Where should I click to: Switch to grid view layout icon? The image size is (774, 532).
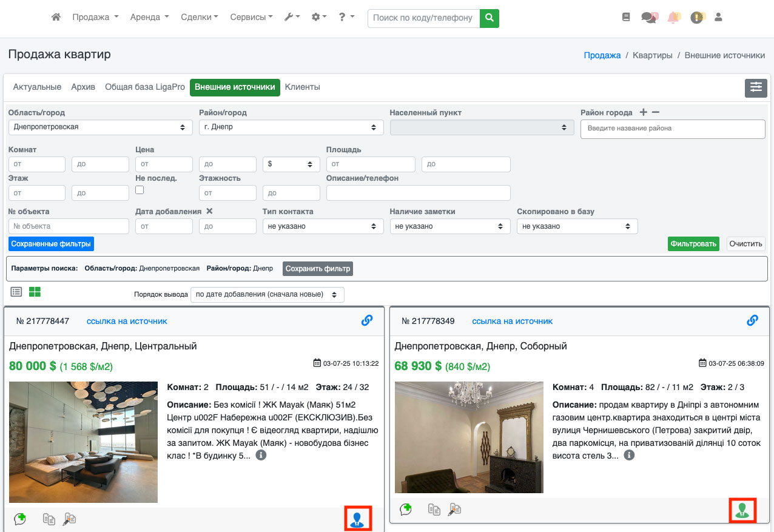tap(35, 292)
